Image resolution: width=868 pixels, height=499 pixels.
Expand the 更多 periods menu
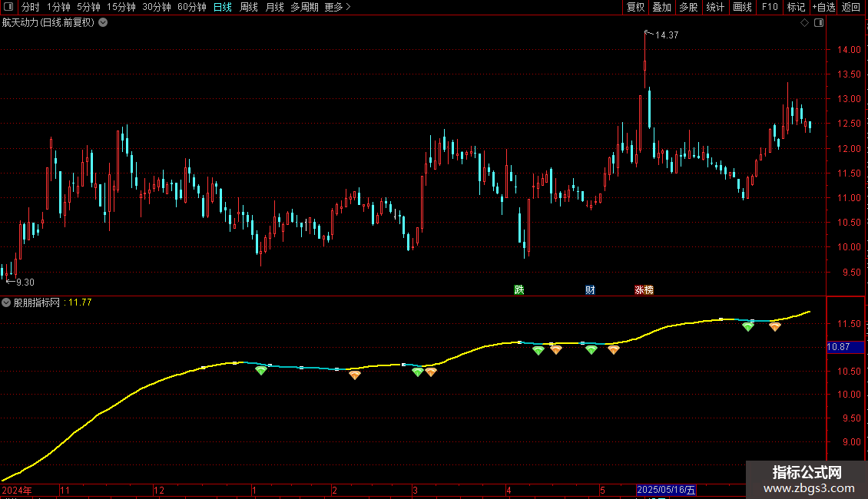(338, 7)
